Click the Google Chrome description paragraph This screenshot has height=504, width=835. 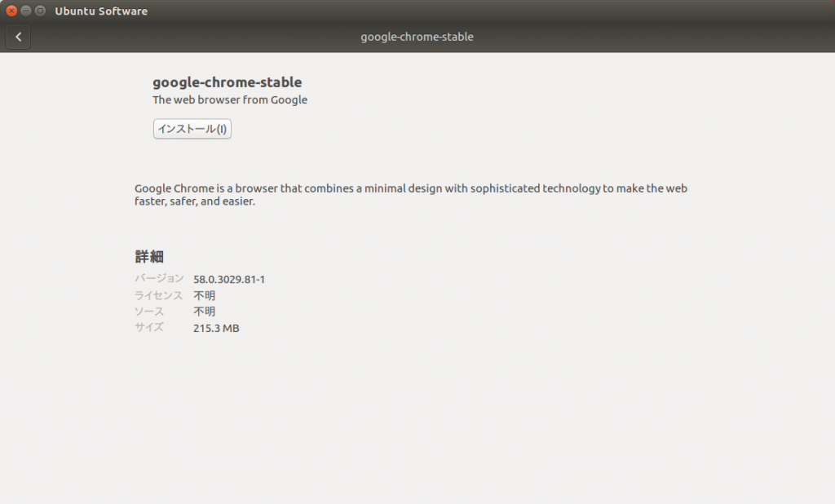[411, 194]
